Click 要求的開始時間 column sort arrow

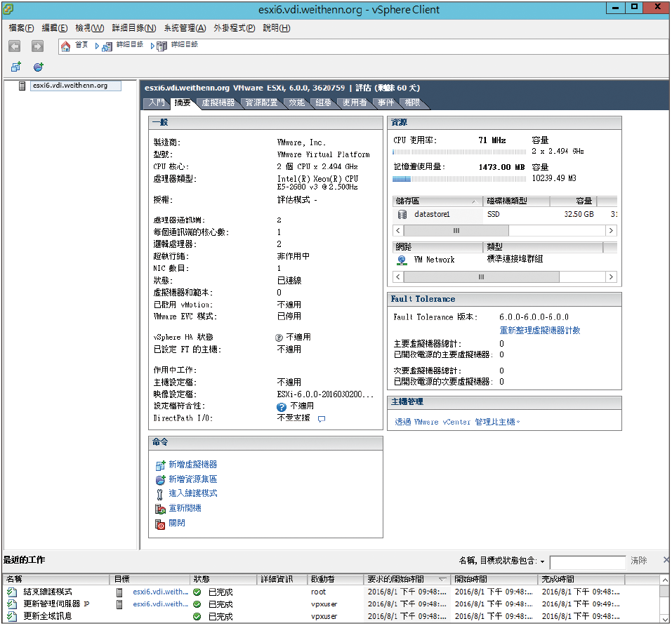click(x=442, y=580)
